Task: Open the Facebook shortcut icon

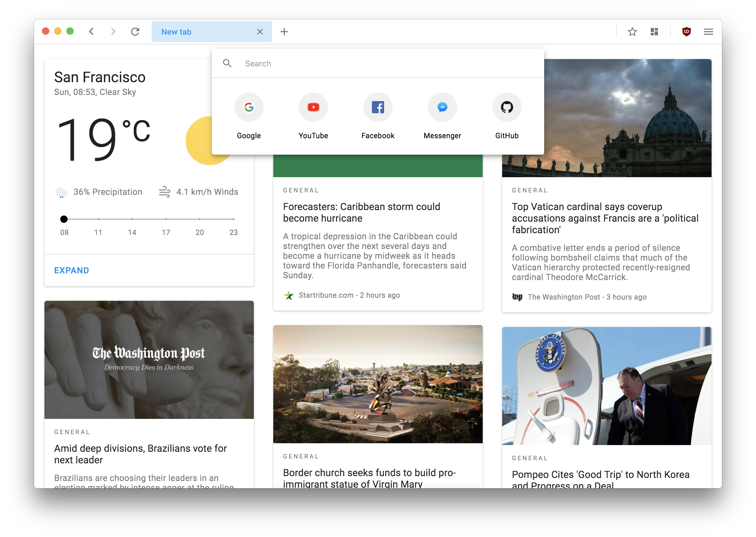Action: [377, 107]
